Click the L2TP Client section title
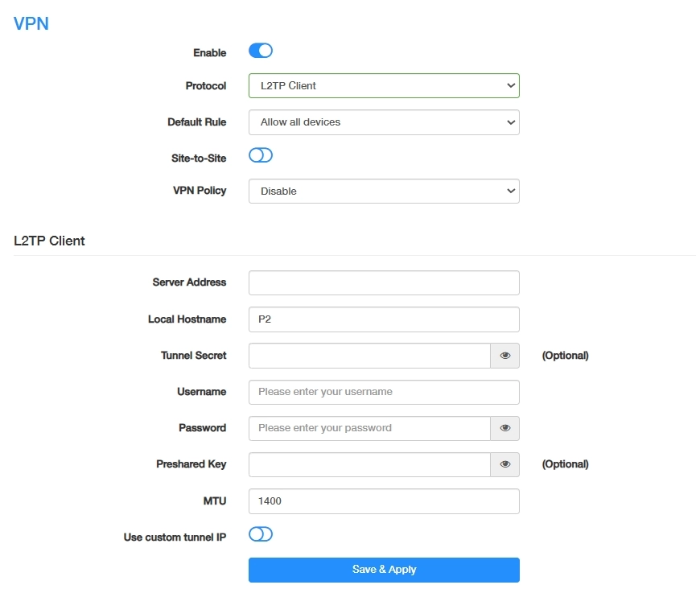 pyautogui.click(x=49, y=241)
